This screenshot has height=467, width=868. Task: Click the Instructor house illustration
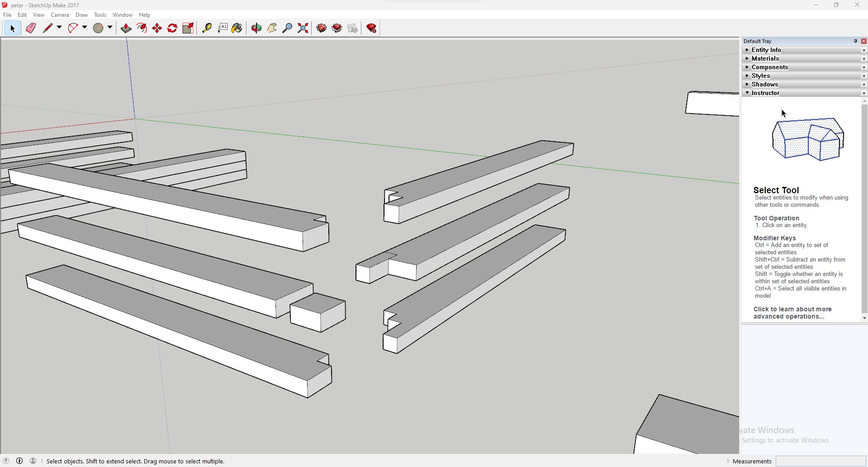(808, 139)
